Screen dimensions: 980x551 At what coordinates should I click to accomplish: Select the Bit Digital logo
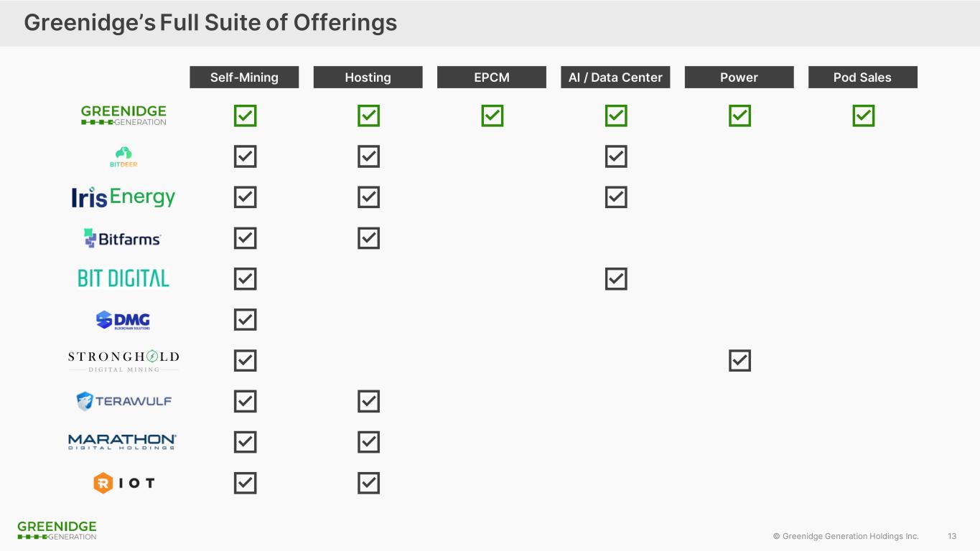[x=123, y=278]
